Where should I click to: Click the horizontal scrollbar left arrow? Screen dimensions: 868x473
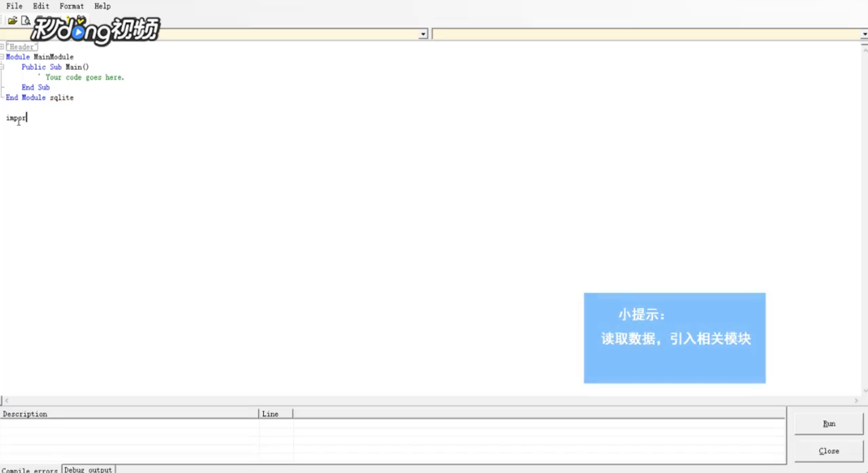point(6,401)
